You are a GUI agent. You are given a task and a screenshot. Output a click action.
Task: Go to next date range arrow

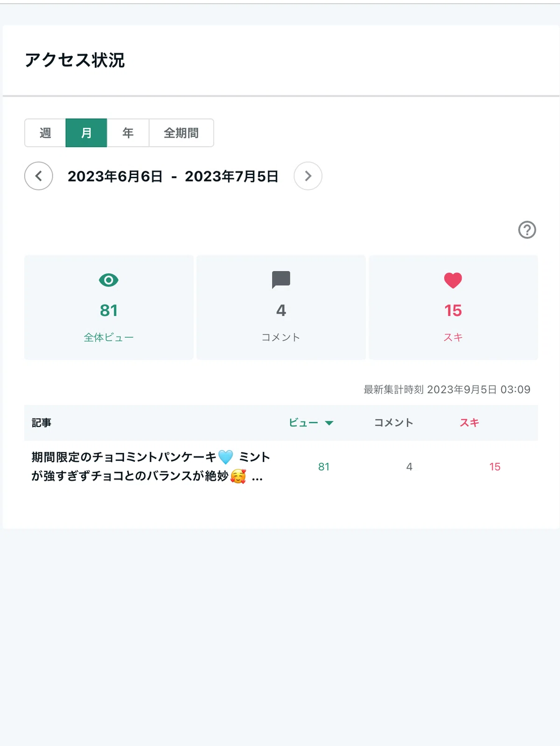click(x=308, y=176)
